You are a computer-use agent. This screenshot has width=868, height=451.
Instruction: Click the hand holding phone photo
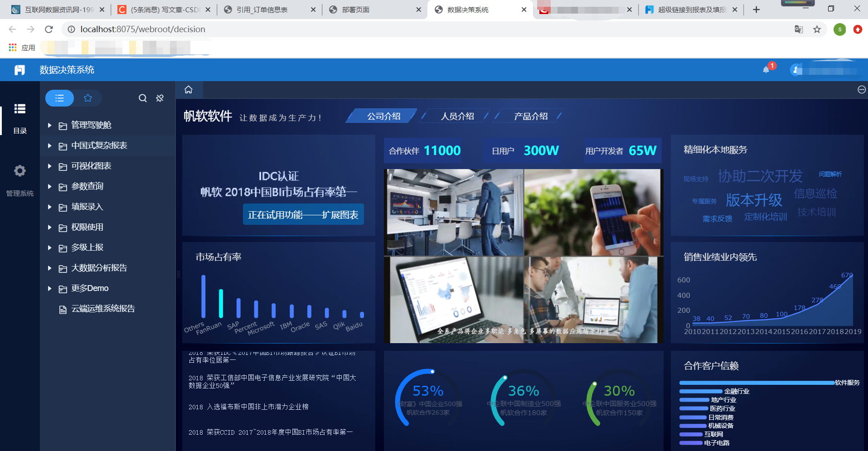pyautogui.click(x=592, y=212)
